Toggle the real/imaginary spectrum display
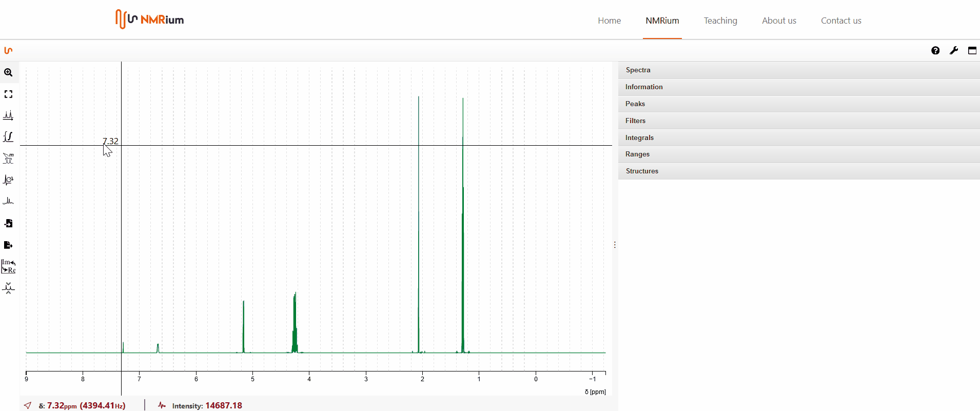 click(x=8, y=266)
